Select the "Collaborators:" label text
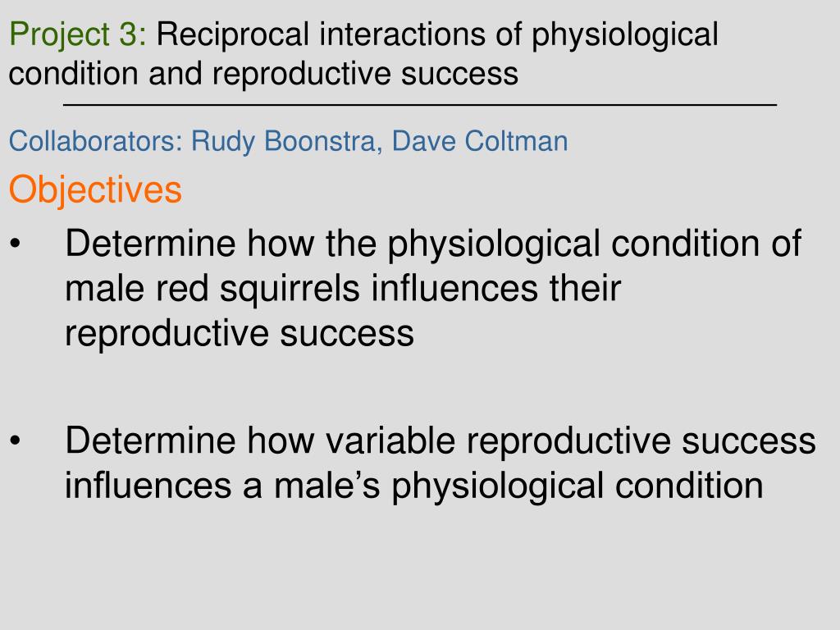840x630 pixels. 96,141
